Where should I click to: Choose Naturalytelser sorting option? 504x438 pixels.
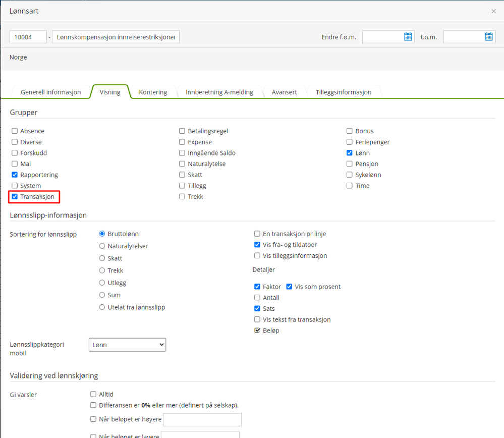[x=102, y=246]
